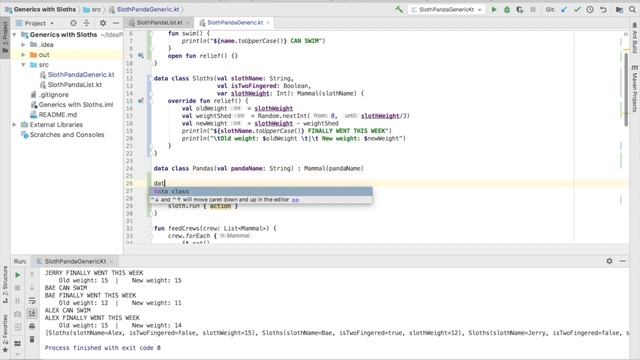Select the .gitignore file

53,95
